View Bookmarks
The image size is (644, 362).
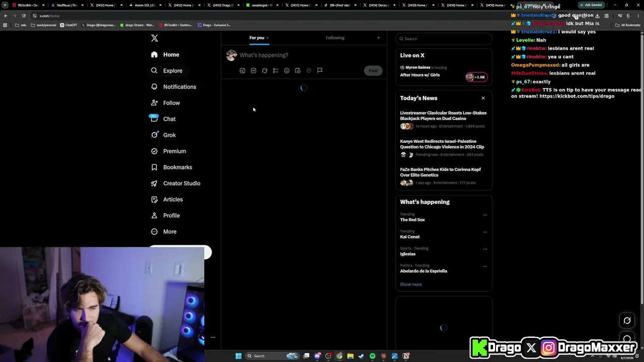pyautogui.click(x=172, y=167)
